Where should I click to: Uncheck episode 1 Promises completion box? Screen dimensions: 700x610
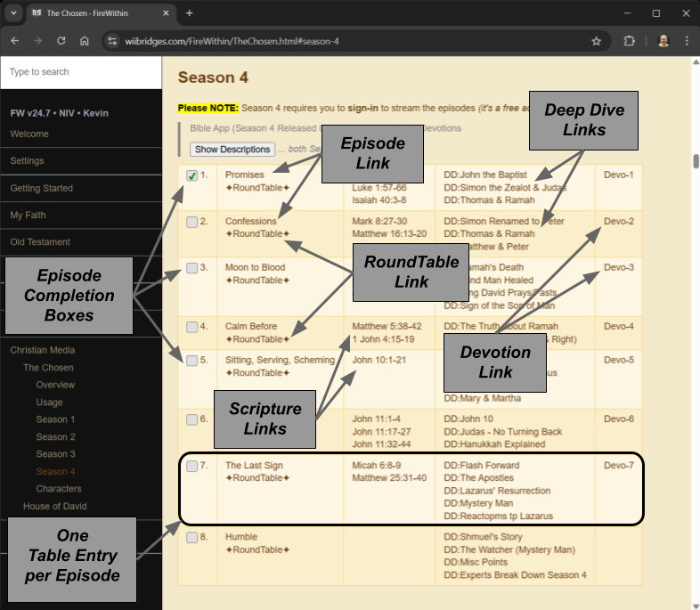192,175
